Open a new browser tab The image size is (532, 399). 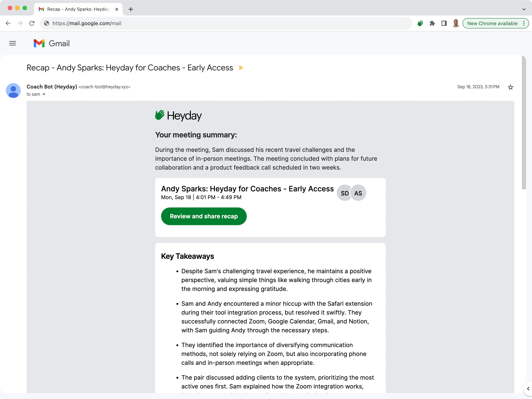131,9
